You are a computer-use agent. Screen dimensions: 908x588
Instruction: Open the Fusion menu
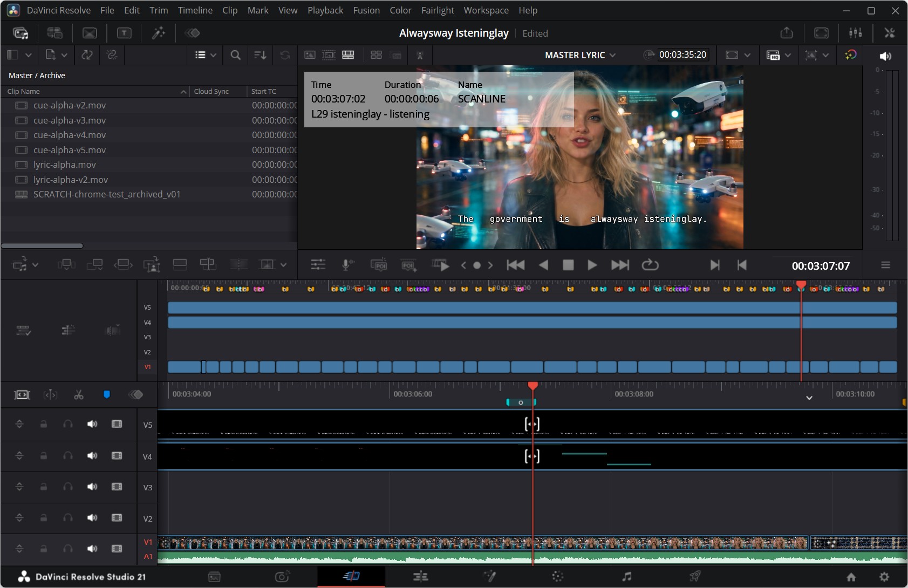point(366,10)
